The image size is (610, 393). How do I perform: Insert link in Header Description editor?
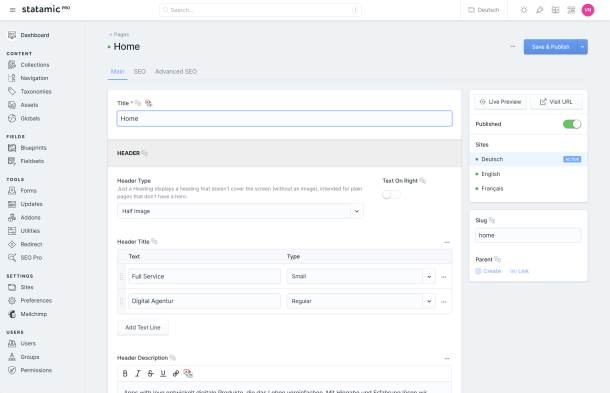pyautogui.click(x=176, y=374)
